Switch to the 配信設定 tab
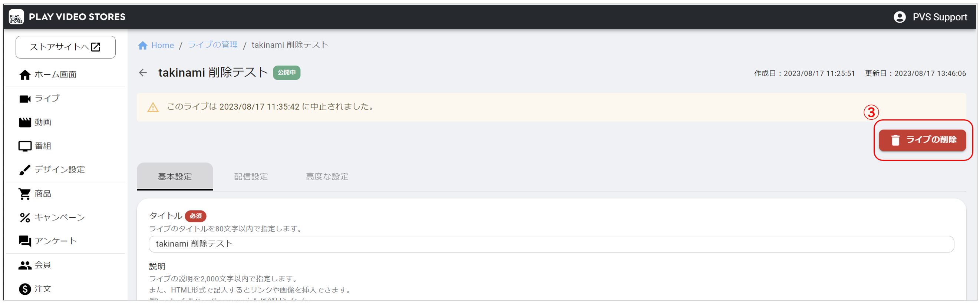This screenshot has width=980, height=304. [x=251, y=176]
